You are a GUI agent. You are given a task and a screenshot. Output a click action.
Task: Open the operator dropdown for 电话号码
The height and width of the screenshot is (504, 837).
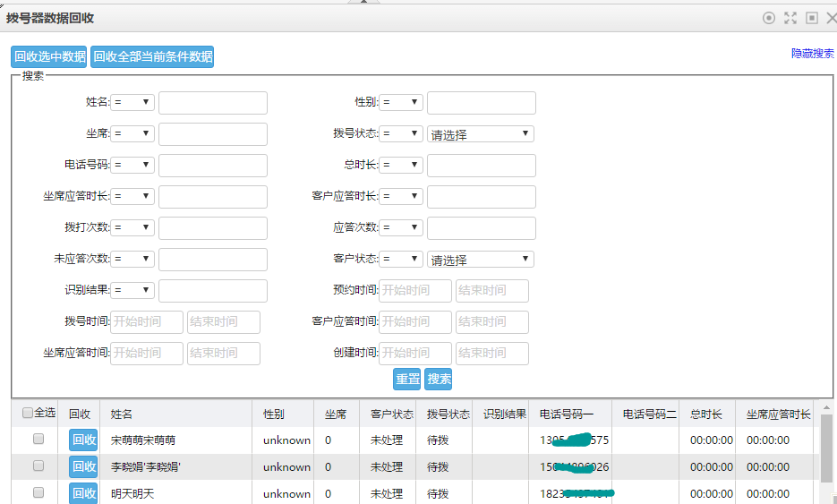[132, 166]
